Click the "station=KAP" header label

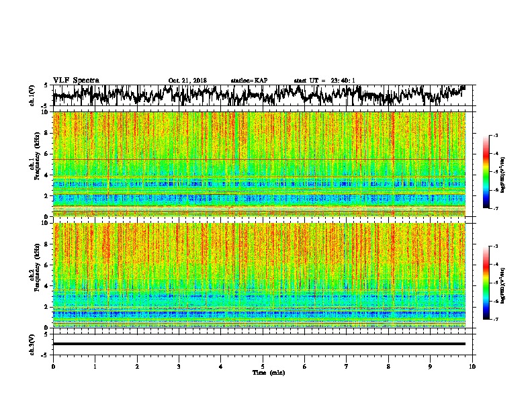tap(249, 81)
